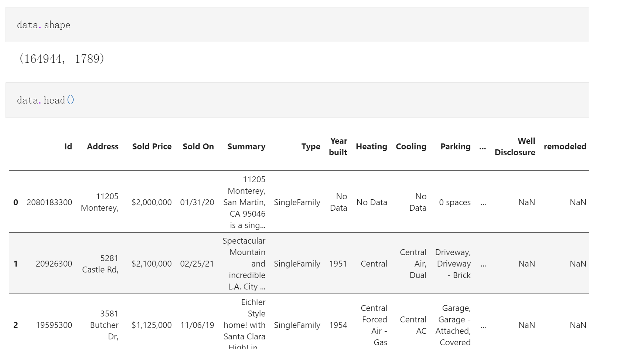The height and width of the screenshot is (349, 644).
Task: Select the 11/06/19 sold date cell
Action: point(197,325)
